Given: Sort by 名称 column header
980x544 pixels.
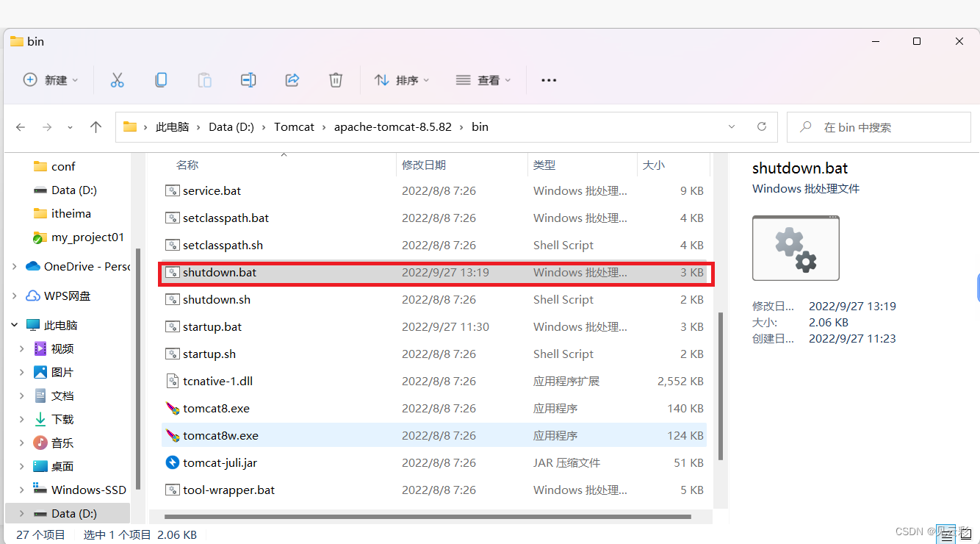Looking at the screenshot, I should point(187,165).
